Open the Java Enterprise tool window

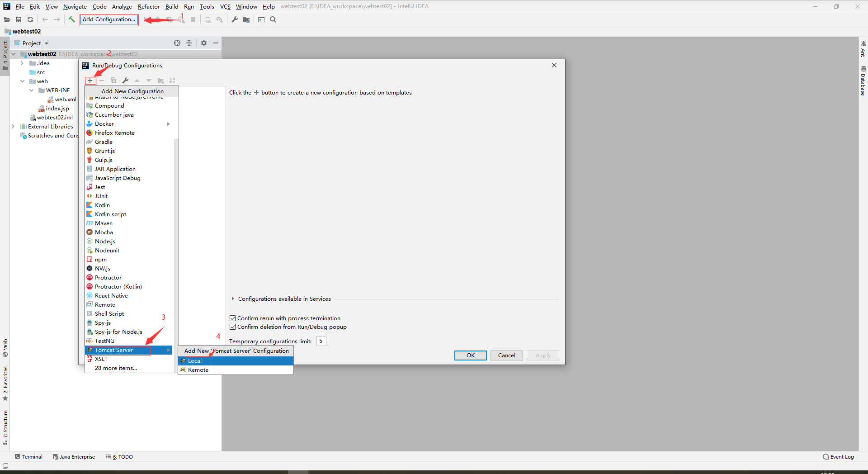pyautogui.click(x=74, y=456)
